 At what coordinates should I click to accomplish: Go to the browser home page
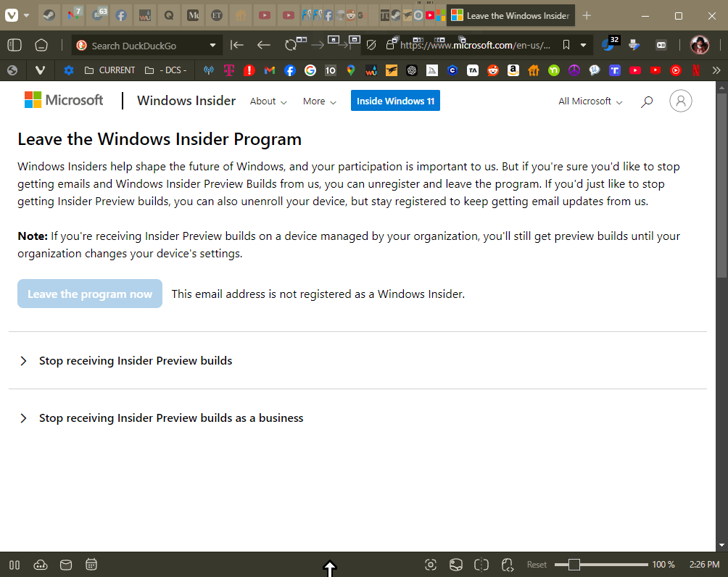tap(41, 45)
